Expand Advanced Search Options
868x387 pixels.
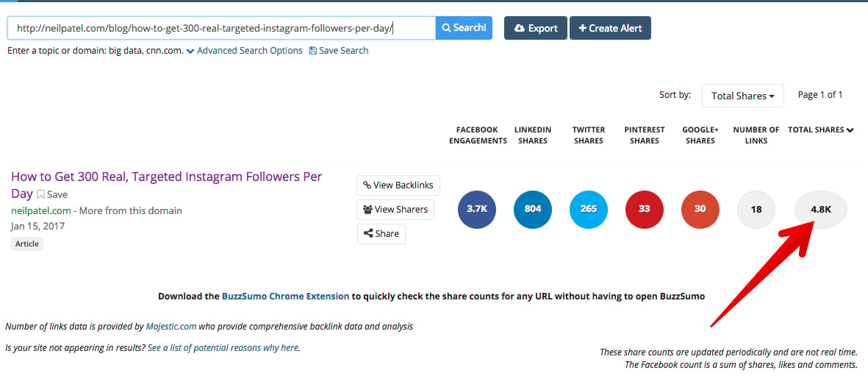[244, 51]
